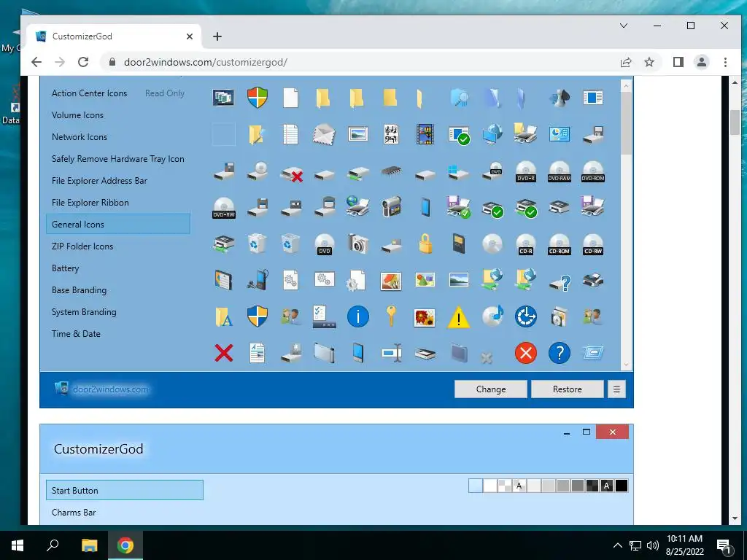Pick the dark swatch labeled A
747x560 pixels.
coord(606,486)
